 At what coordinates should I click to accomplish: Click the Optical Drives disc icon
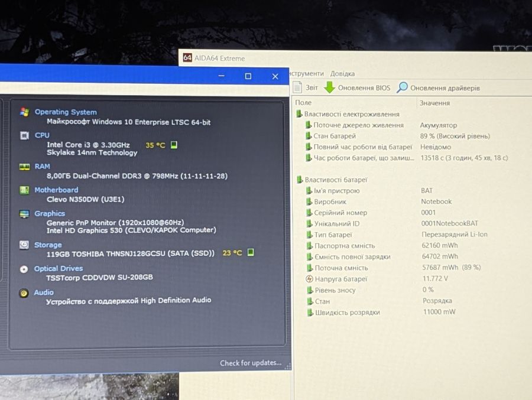tap(24, 269)
